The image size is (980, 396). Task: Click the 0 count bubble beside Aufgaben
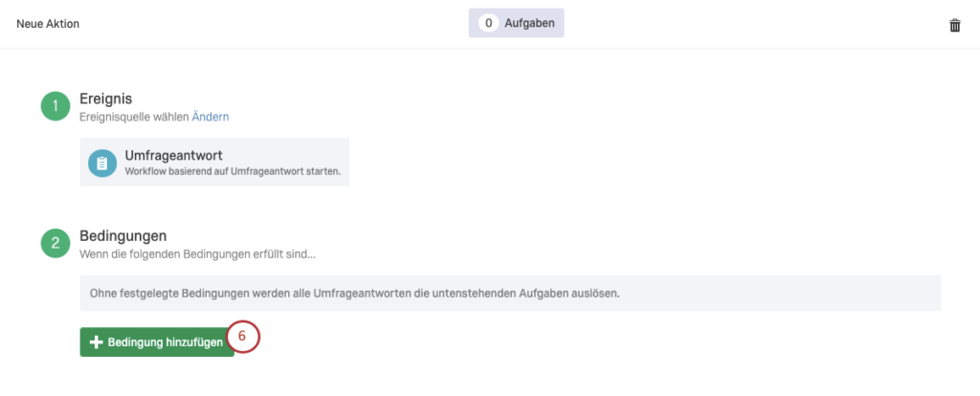pos(488,23)
